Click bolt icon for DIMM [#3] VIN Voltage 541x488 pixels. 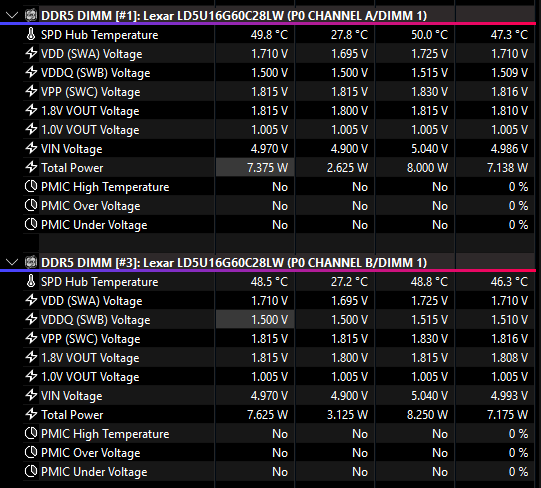(31, 395)
